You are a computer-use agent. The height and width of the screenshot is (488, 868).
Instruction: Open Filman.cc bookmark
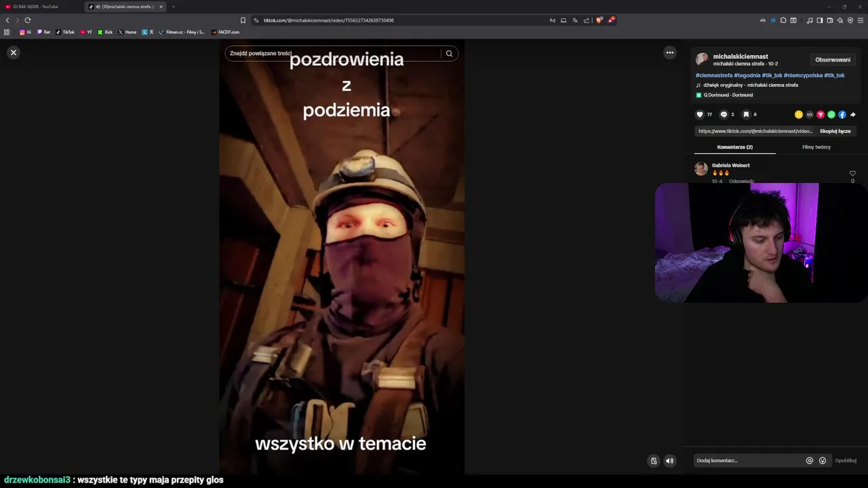point(182,32)
